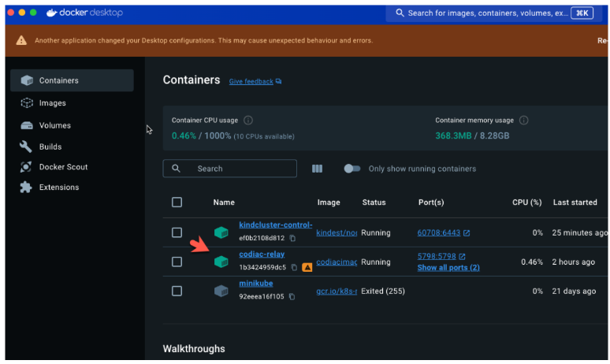Open port link 60708:6443

pyautogui.click(x=439, y=232)
